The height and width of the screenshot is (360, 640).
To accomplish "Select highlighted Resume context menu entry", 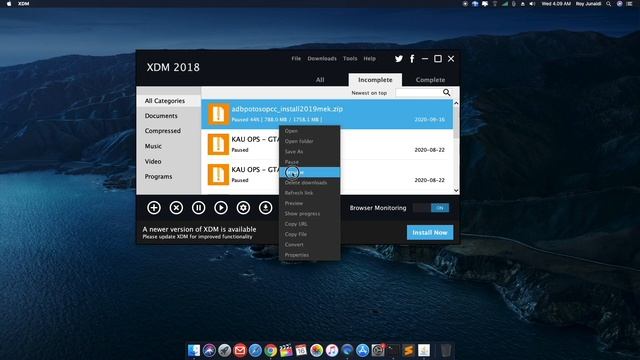I will [309, 172].
